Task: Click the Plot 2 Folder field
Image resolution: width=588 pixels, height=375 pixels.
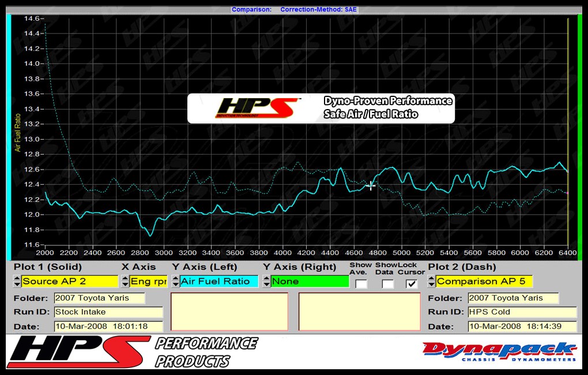Action: (x=514, y=298)
